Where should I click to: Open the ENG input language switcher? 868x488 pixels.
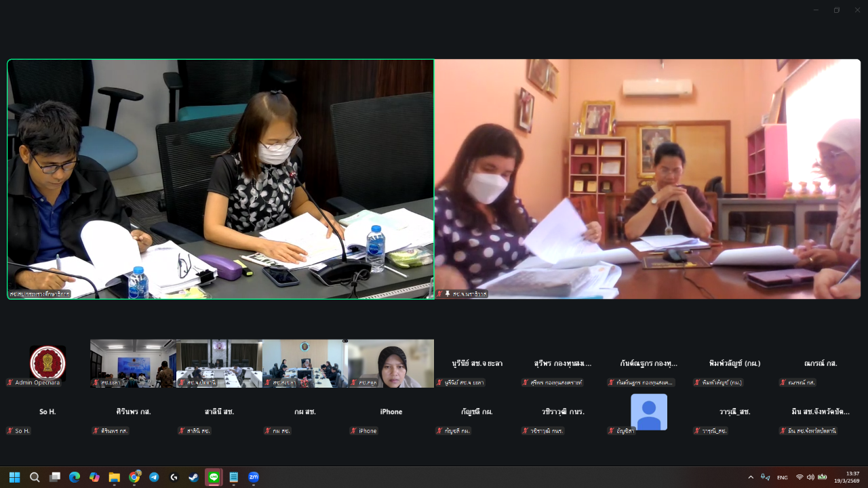point(782,477)
